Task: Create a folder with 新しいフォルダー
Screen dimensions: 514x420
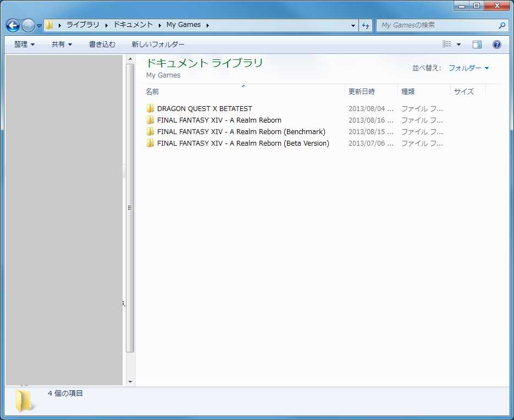Action: click(x=158, y=45)
